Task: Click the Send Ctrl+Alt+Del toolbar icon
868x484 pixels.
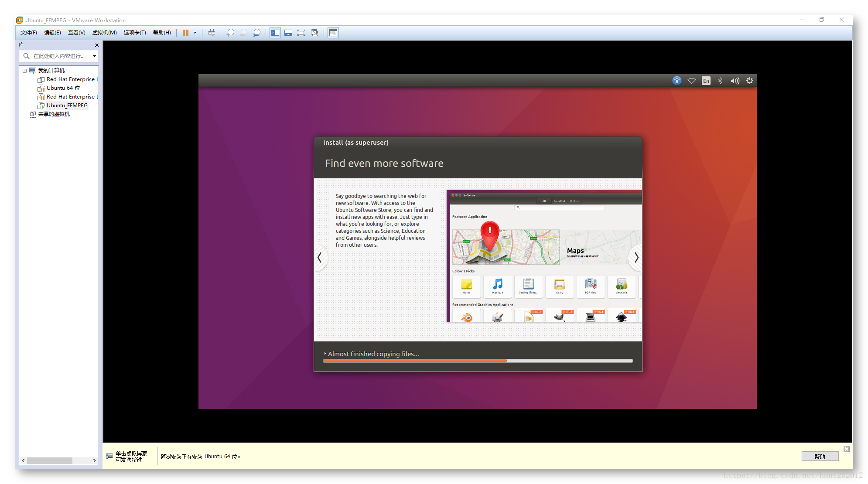Action: point(212,33)
